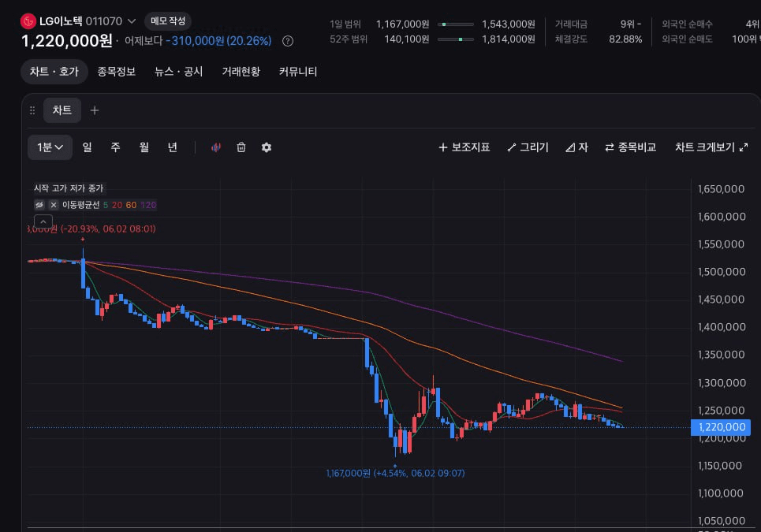Open the 뉴스 · 공시 tab

tap(178, 72)
